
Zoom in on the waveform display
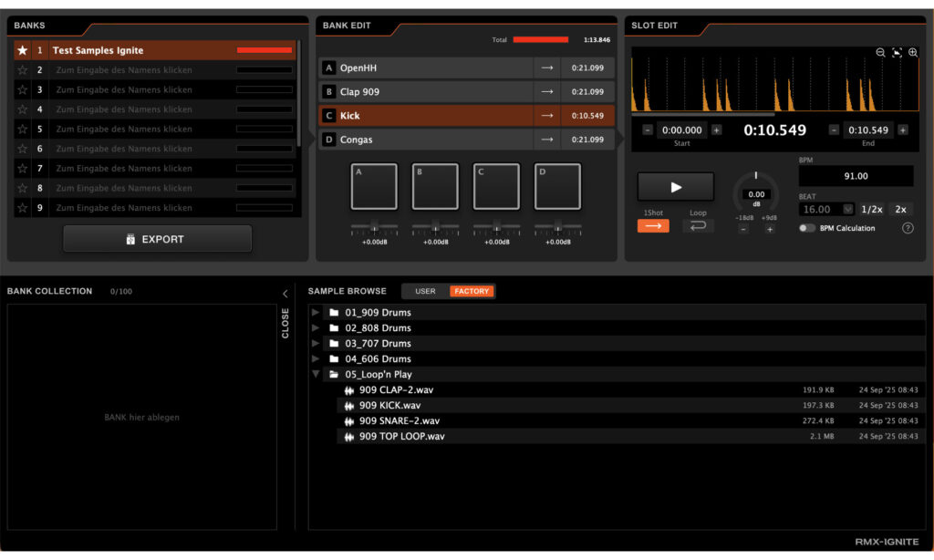(x=912, y=52)
